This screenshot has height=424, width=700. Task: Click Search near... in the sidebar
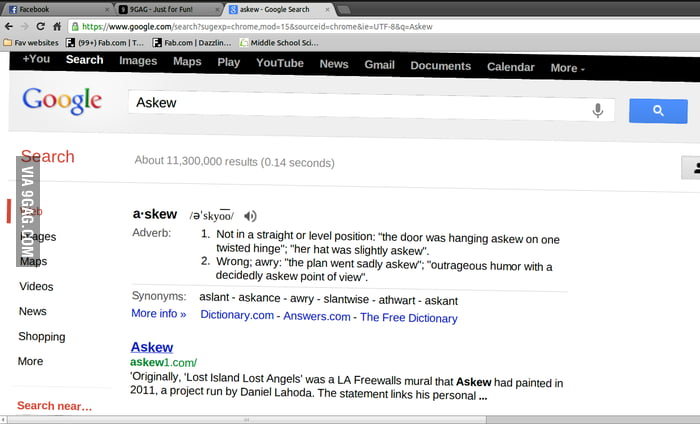pyautogui.click(x=54, y=406)
